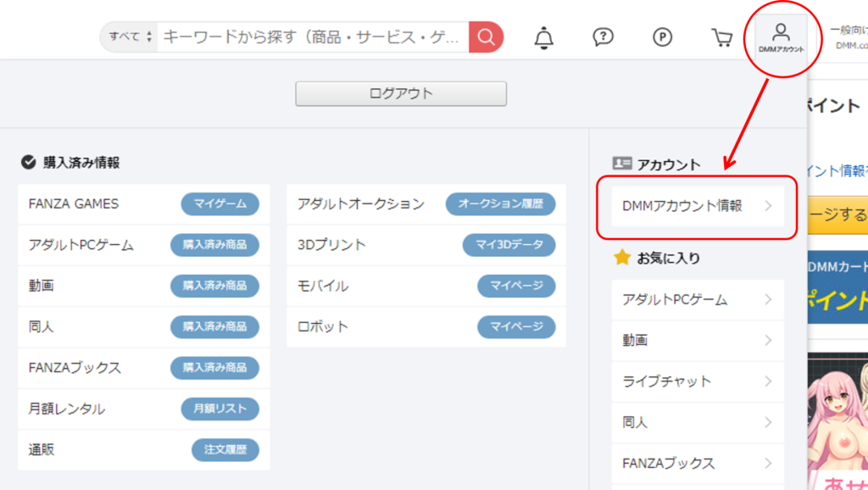Open the help question mark icon
This screenshot has height=490, width=868.
(603, 37)
